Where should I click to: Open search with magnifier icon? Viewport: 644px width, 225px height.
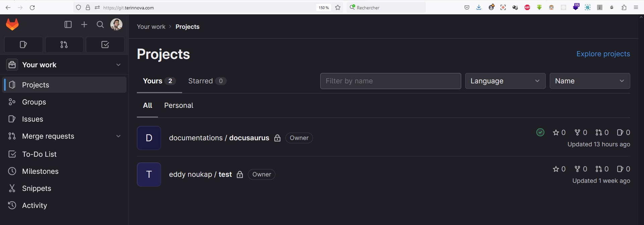[100, 24]
